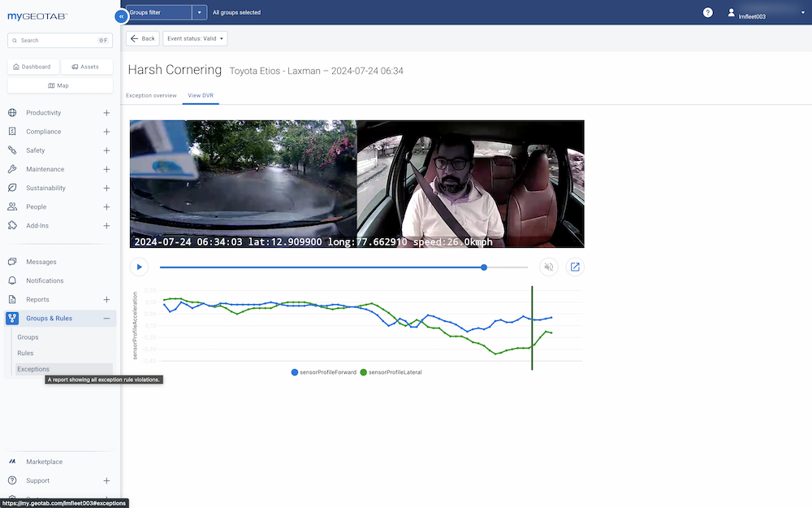Click the Productivity globe icon

click(12, 112)
